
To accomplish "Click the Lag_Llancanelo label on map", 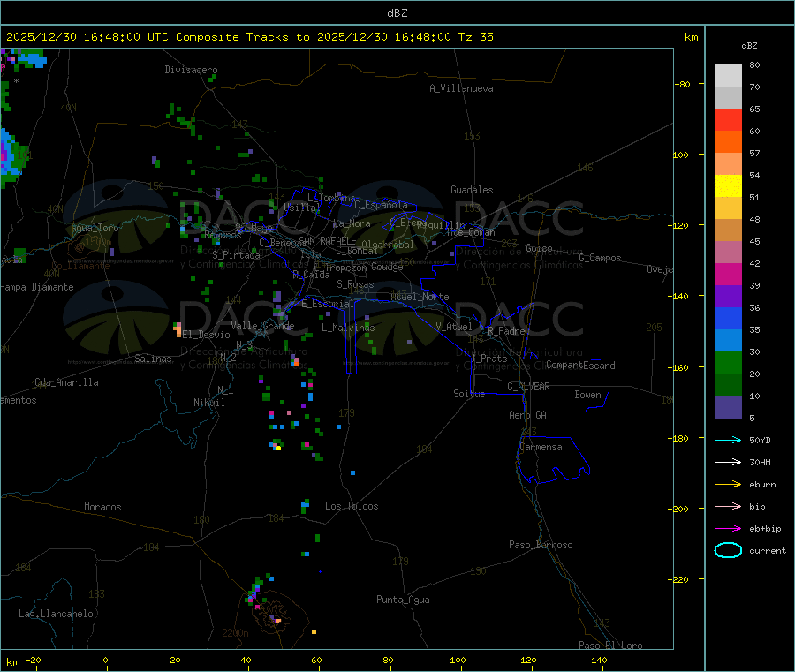I will click(56, 613).
